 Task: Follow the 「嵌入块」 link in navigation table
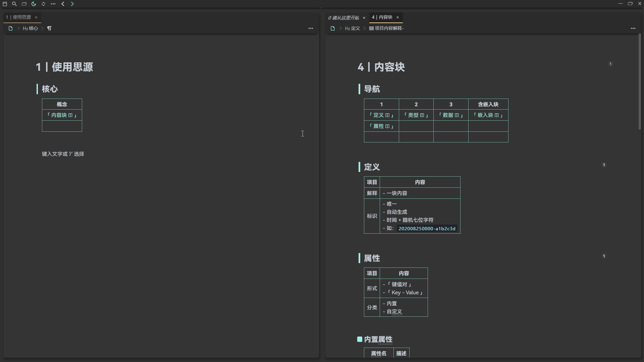click(x=488, y=115)
